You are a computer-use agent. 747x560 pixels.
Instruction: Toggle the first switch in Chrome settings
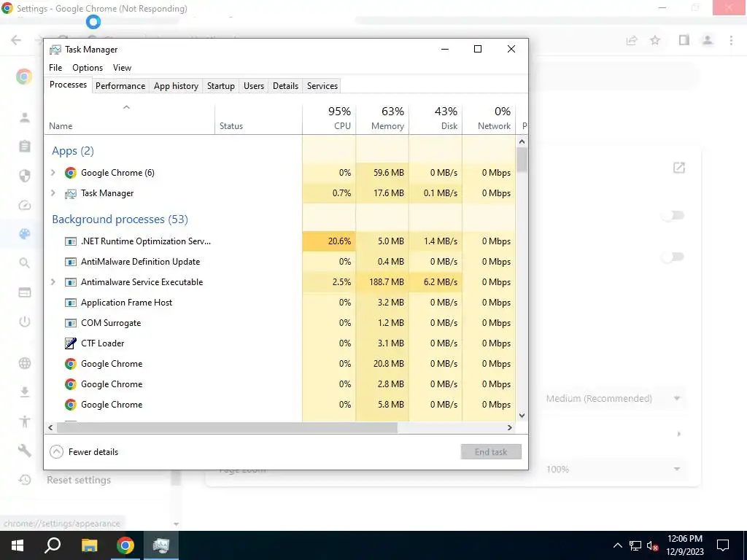(673, 216)
